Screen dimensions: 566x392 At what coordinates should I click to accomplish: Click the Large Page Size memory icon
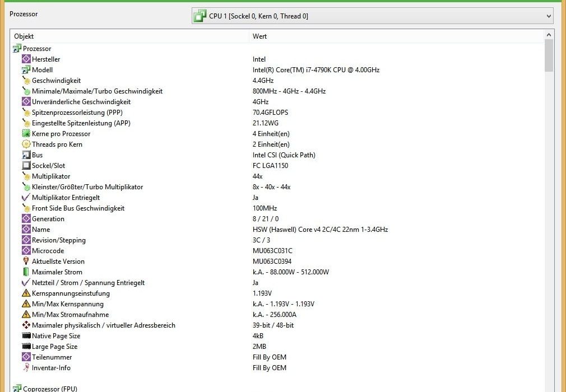pyautogui.click(x=26, y=346)
